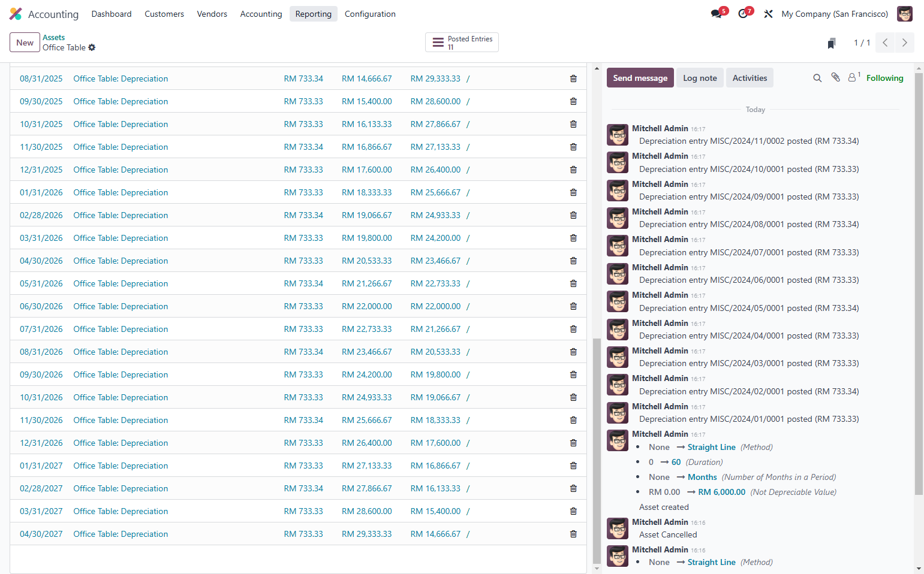Click the New button
The width and height of the screenshot is (924, 574).
coord(25,43)
